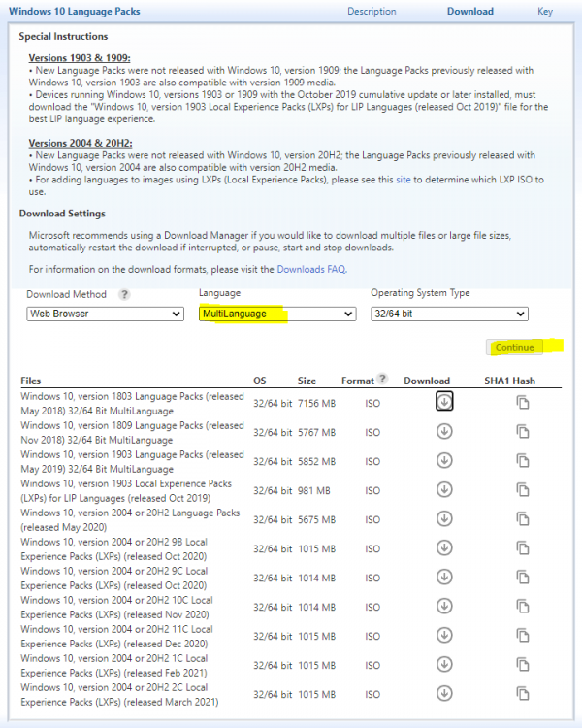Click the 'Special Instructions' heading
The height and width of the screenshot is (728, 582).
pyautogui.click(x=63, y=36)
